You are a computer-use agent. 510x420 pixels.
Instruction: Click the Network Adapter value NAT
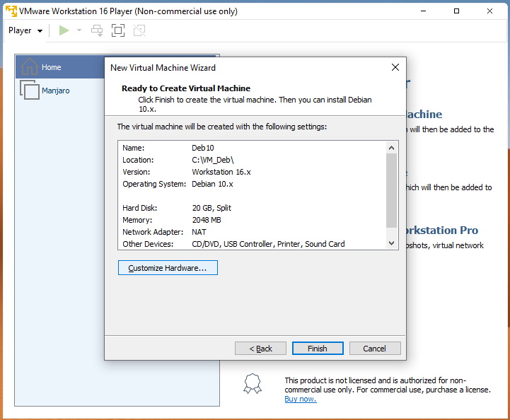pyautogui.click(x=199, y=232)
